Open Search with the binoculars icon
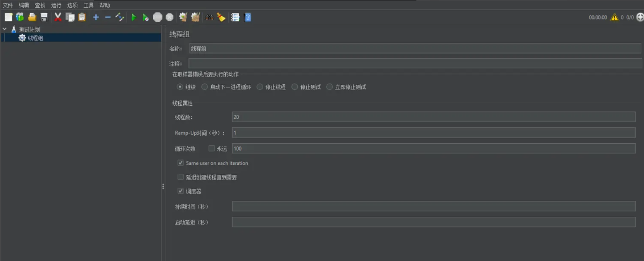This screenshot has height=261, width=644. (209, 17)
